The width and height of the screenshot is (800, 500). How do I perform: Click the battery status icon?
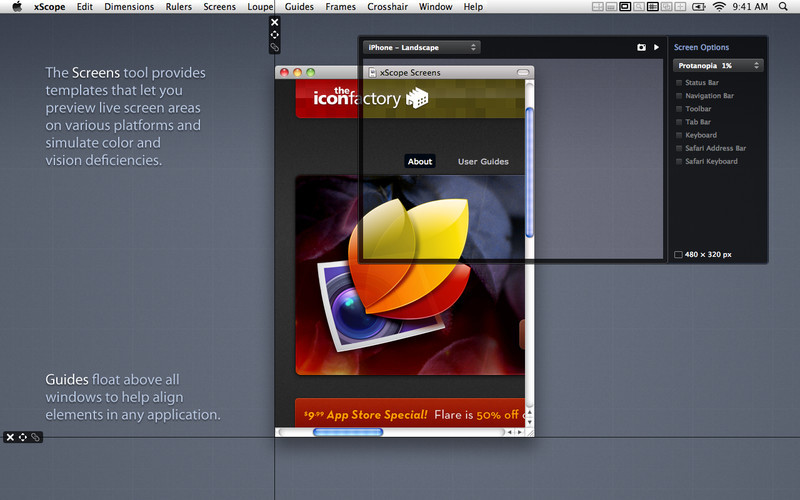pos(698,7)
